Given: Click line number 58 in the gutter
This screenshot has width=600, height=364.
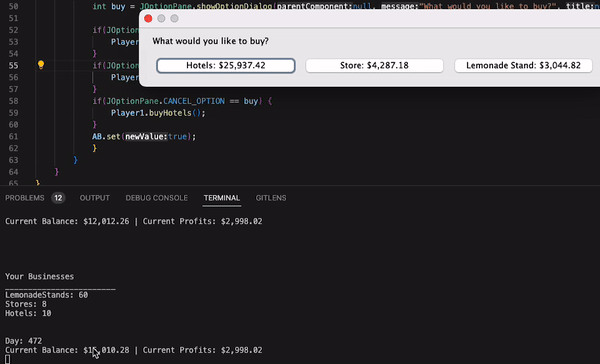Looking at the screenshot, I should (13, 101).
